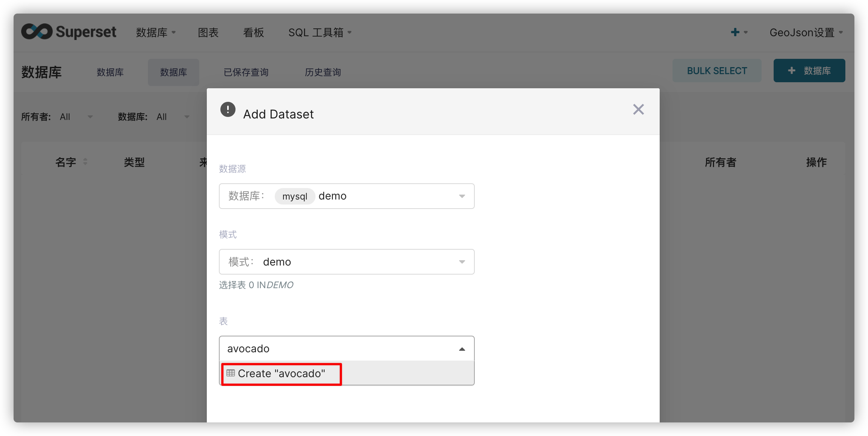The image size is (868, 436).
Task: Click the BULK SELECT button
Action: tap(717, 71)
